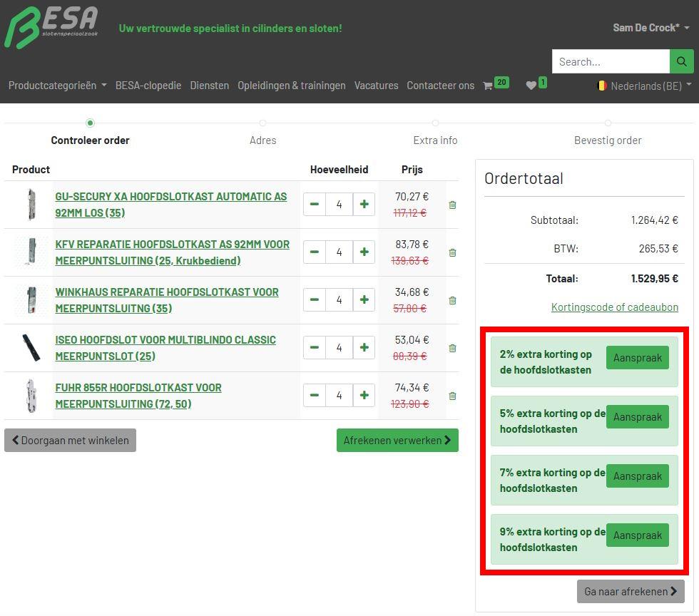This screenshot has height=616, width=699.
Task: Open the Nederlands (BE) language selector
Action: pos(644,86)
